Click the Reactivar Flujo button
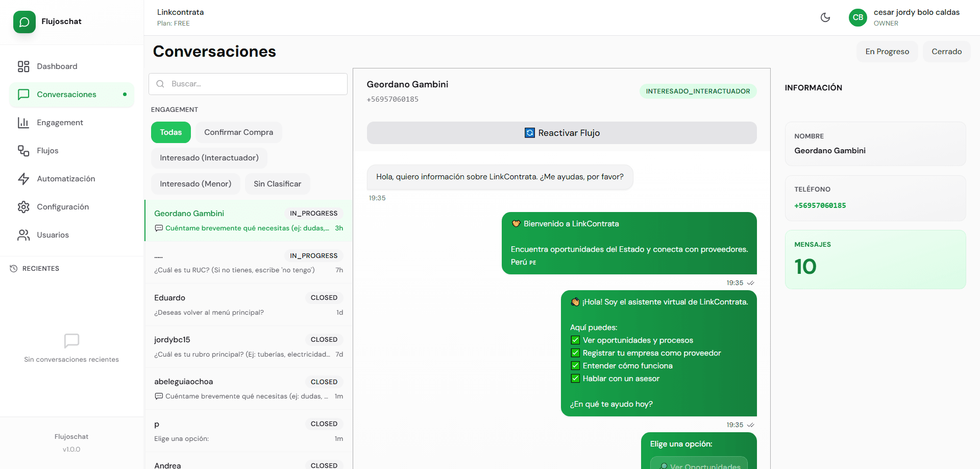Image resolution: width=980 pixels, height=469 pixels. (561, 133)
